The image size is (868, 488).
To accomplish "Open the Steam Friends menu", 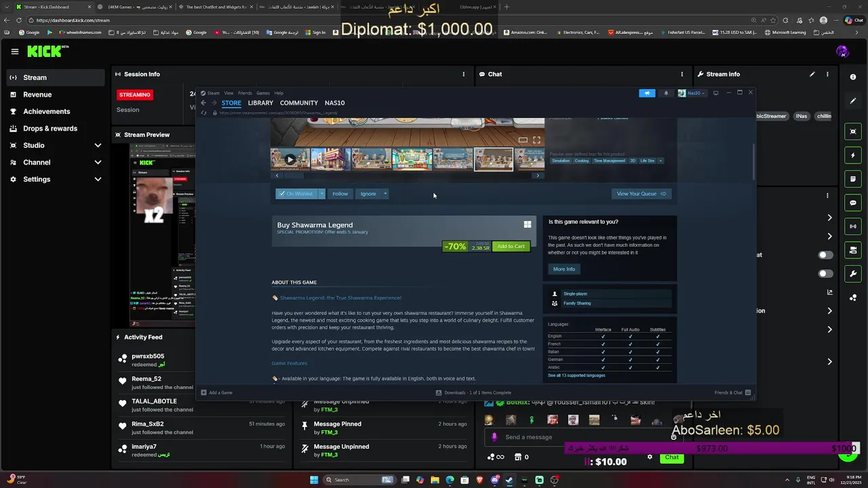I will pos(245,93).
